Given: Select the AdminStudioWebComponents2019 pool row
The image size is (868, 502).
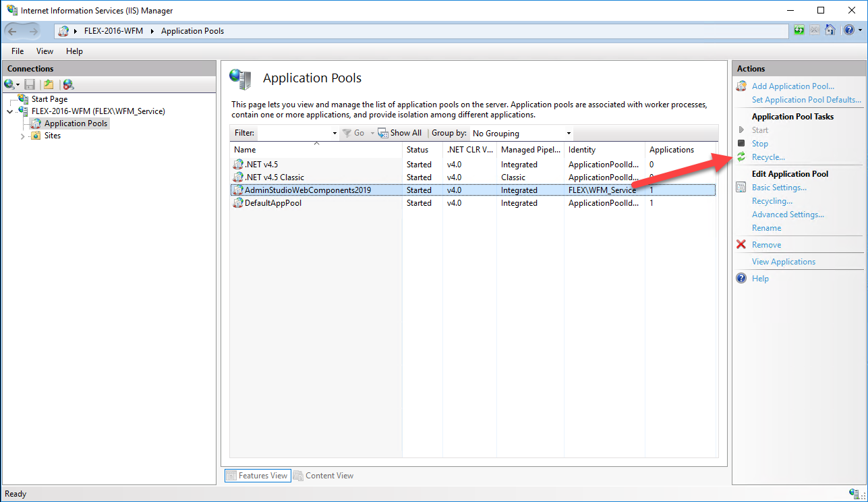Looking at the screenshot, I should click(472, 190).
